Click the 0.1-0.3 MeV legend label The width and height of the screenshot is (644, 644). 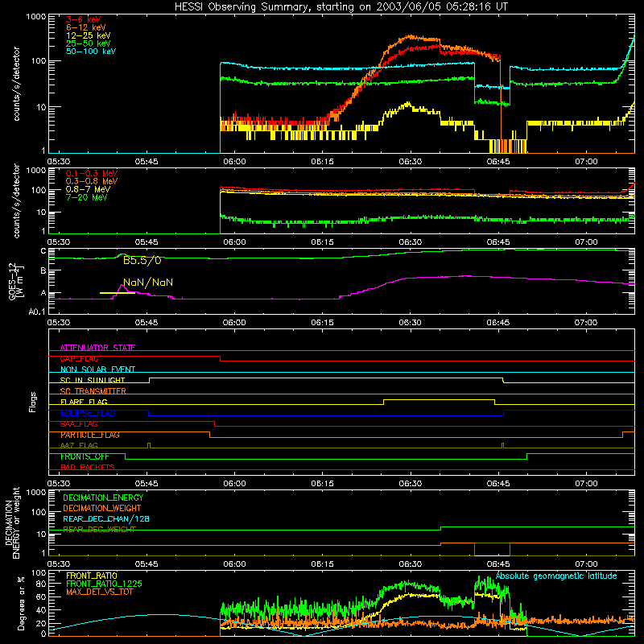pyautogui.click(x=92, y=173)
